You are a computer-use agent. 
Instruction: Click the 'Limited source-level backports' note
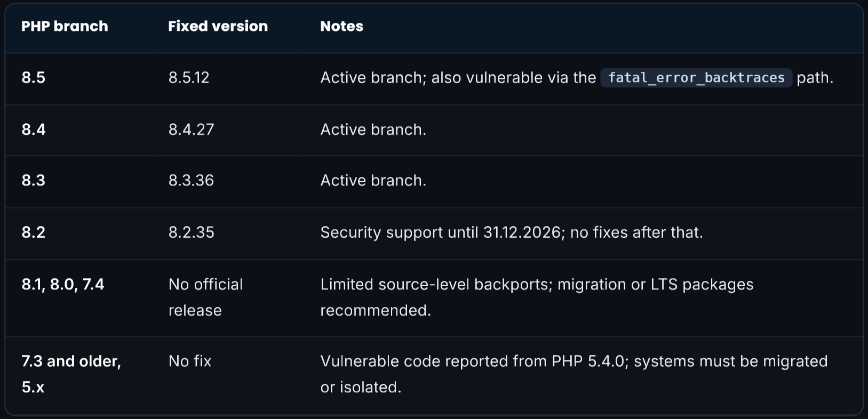[537, 297]
